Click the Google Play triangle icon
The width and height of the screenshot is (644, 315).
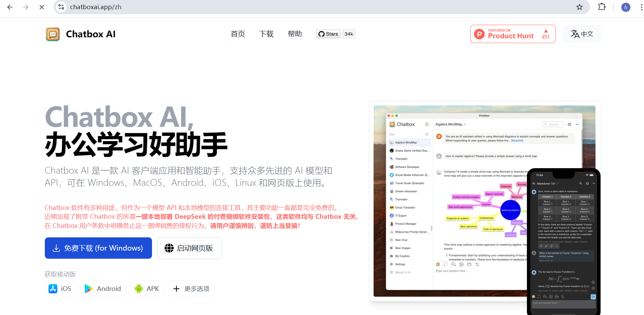tap(89, 289)
